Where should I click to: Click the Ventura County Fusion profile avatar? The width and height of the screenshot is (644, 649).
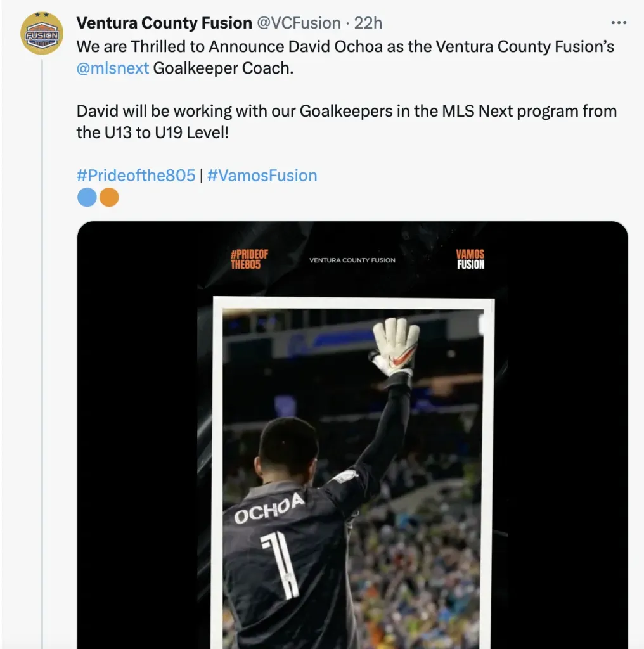click(42, 34)
